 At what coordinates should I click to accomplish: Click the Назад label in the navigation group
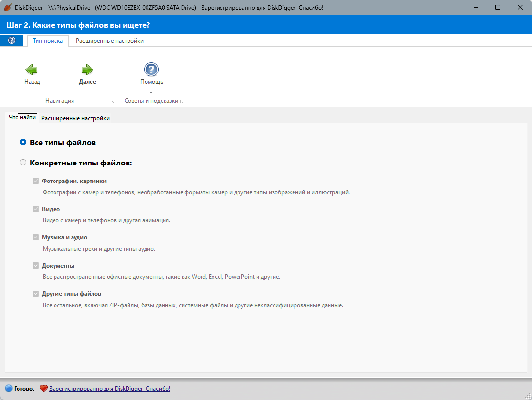click(x=32, y=82)
